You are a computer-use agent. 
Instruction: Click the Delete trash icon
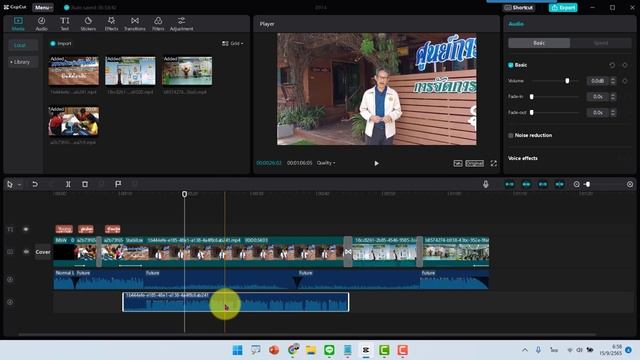click(85, 184)
